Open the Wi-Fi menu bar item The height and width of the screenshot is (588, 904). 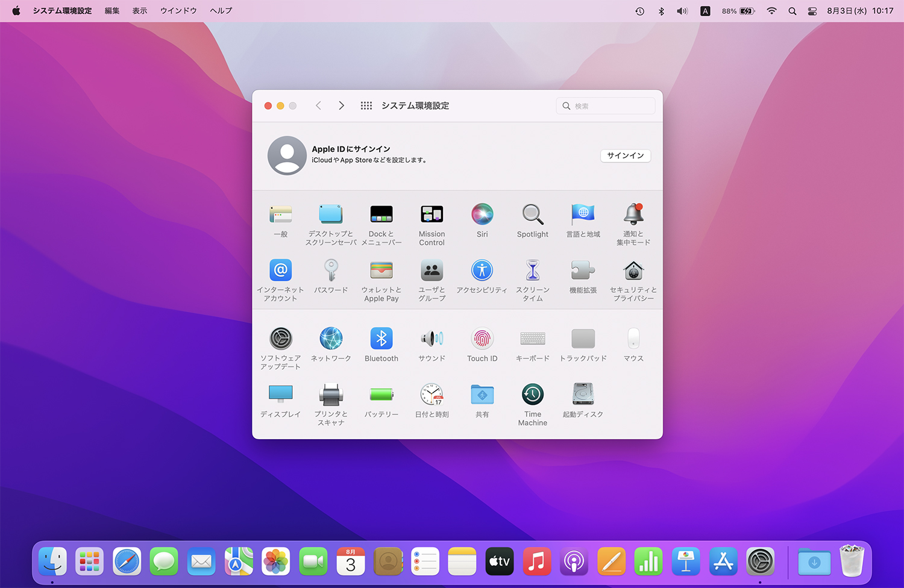771,11
